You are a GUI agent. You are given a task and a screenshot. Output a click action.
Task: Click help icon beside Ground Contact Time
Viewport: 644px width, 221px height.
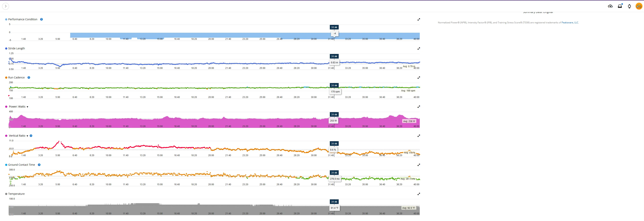point(39,165)
